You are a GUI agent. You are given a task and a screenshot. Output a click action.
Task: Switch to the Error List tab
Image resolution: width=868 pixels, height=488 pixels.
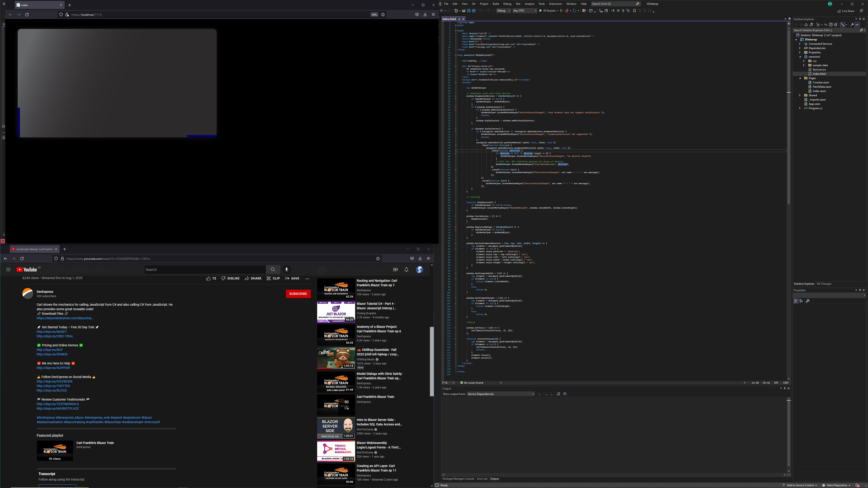(482, 479)
